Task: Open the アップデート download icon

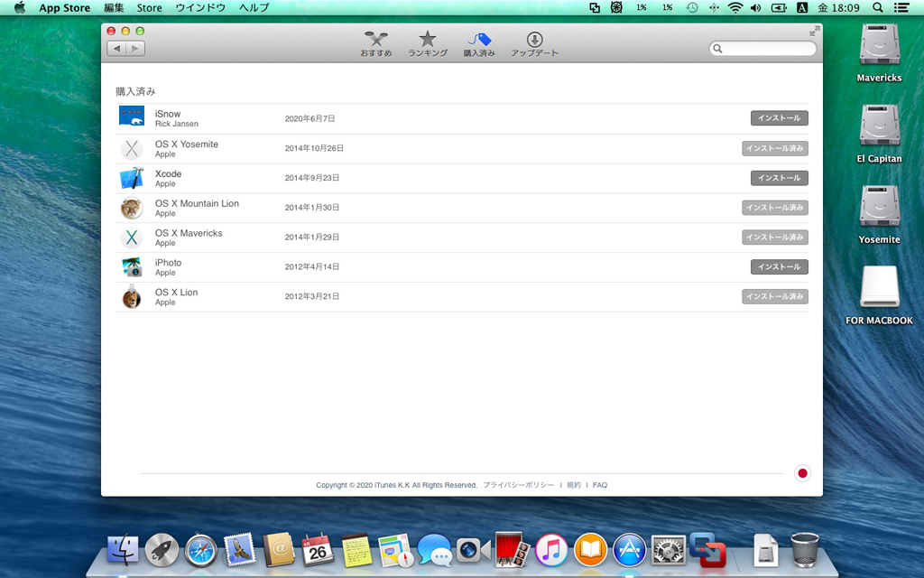Action: [x=534, y=43]
